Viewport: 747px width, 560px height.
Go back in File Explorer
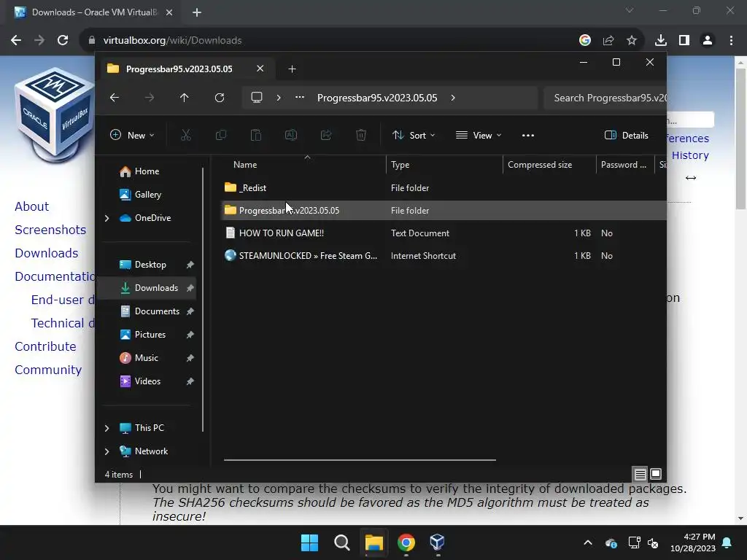click(x=115, y=98)
